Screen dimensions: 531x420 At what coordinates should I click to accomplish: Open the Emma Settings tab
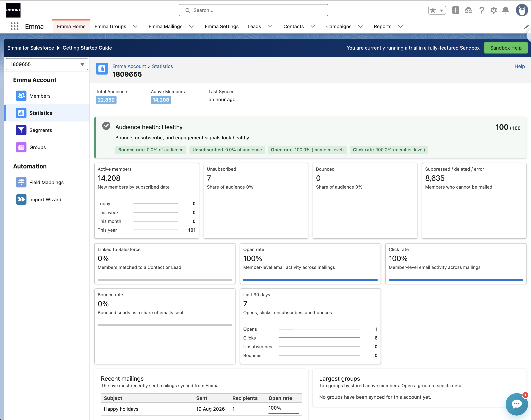coord(221,27)
